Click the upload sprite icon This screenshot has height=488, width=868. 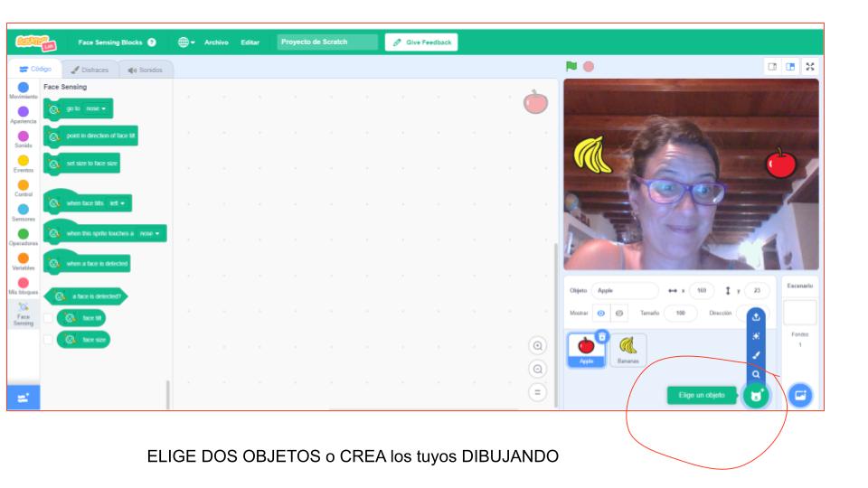[757, 316]
